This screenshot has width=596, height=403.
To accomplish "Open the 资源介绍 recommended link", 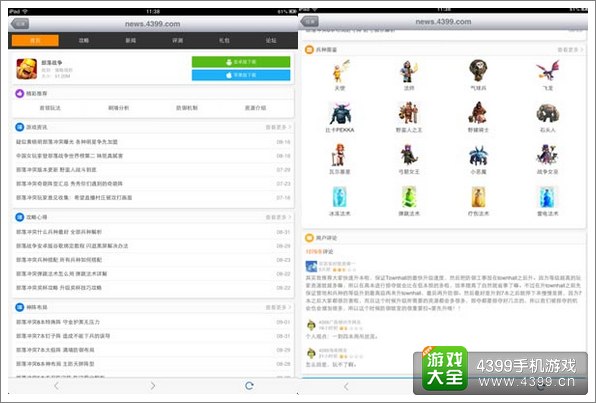I will (x=255, y=108).
